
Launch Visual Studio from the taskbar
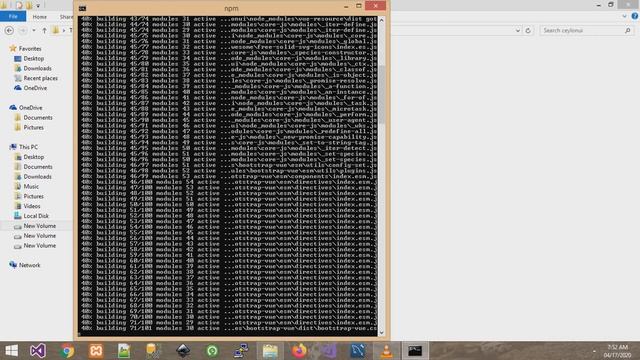point(38,351)
